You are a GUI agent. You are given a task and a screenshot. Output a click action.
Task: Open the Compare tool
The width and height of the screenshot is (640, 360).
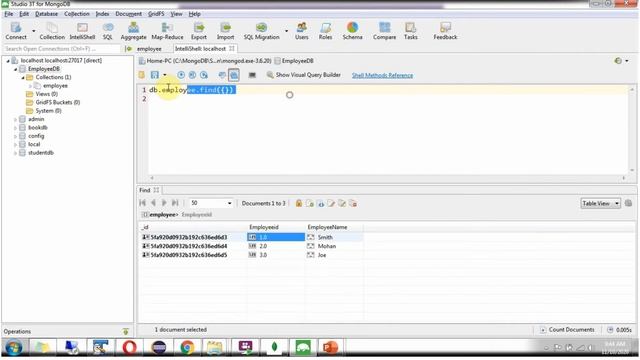pos(384,31)
